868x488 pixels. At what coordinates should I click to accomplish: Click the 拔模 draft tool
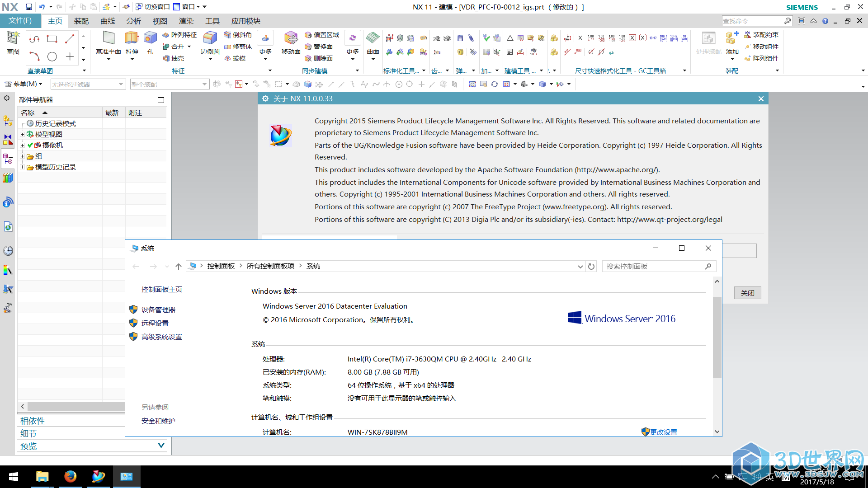235,58
